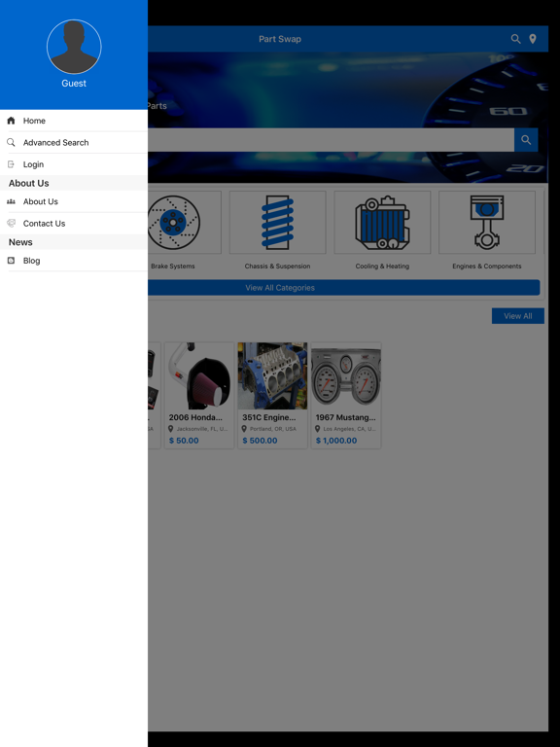This screenshot has height=747, width=560.
Task: Select Login in the side menu
Action: 74,164
